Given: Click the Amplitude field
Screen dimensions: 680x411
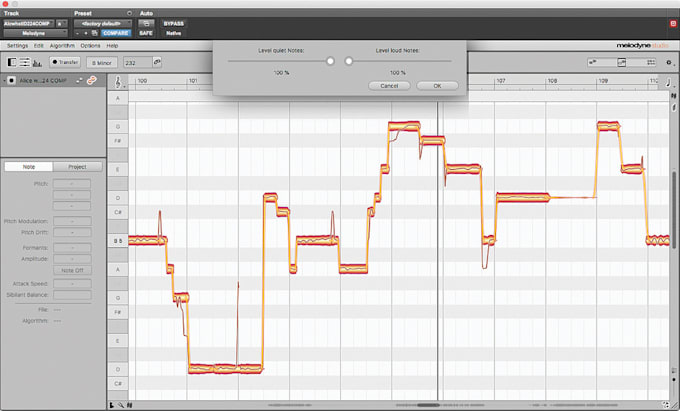Looking at the screenshot, I should [72, 259].
